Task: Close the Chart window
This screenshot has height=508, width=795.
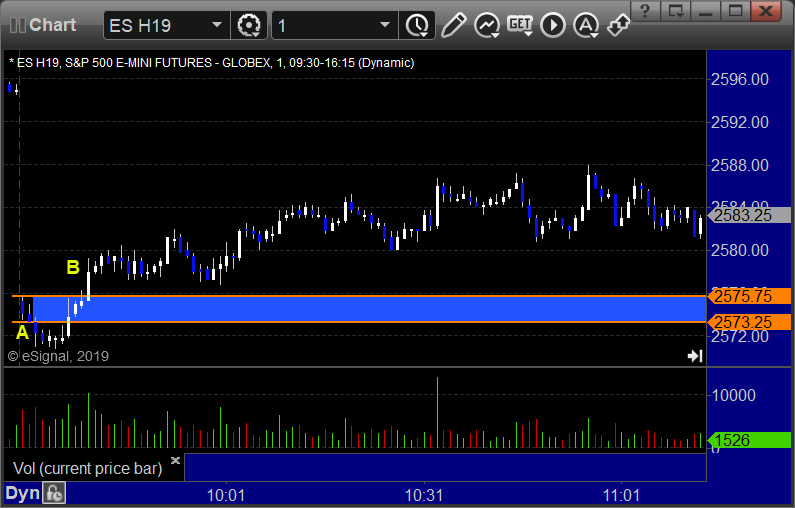Action: [766, 10]
